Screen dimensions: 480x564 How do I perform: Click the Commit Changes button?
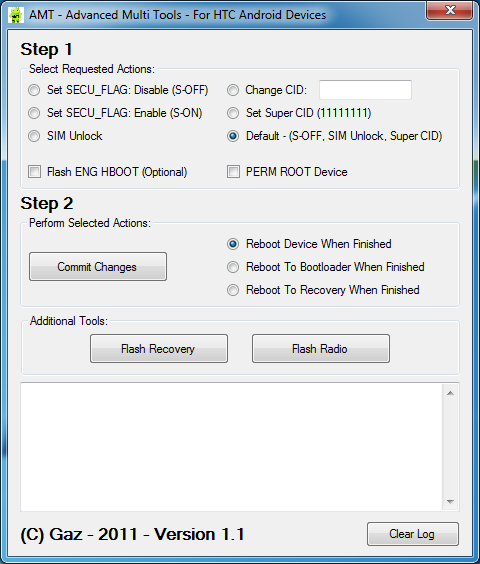pyautogui.click(x=98, y=267)
